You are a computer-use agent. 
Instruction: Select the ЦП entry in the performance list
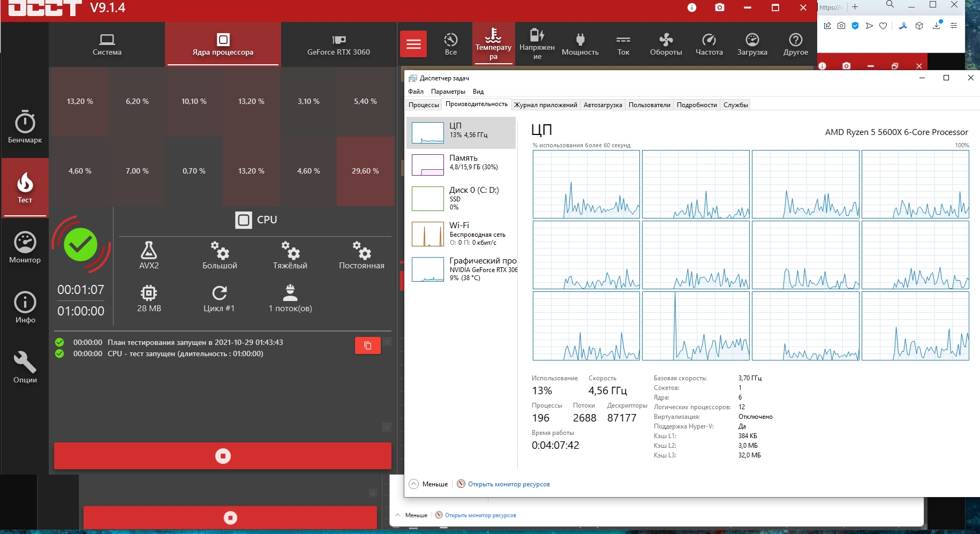pyautogui.click(x=461, y=132)
